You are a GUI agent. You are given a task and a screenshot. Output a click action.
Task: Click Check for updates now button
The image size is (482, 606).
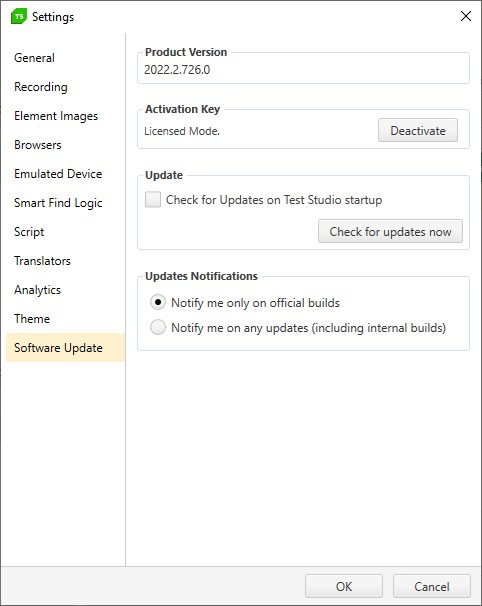[x=390, y=232]
